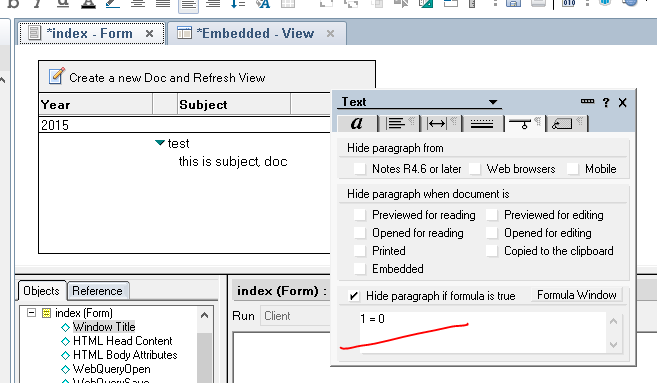Enable hide from Notes R4.6 or later
The width and height of the screenshot is (657, 383).
[x=360, y=169]
